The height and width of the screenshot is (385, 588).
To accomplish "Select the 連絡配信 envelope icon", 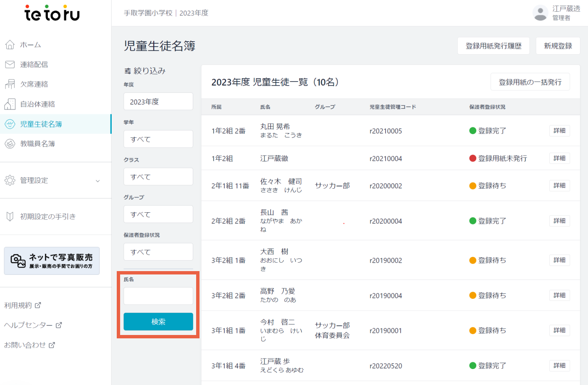I will (10, 64).
